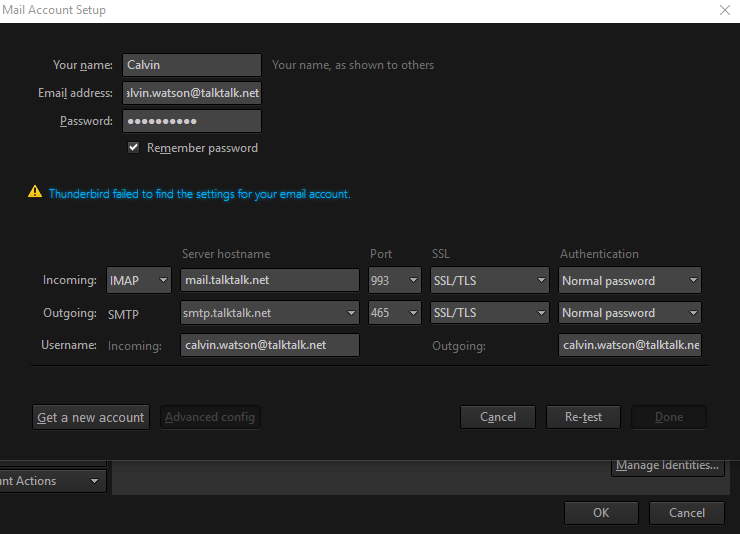740x534 pixels.
Task: Open the outgoing port 465 dropdown
Action: tap(395, 313)
